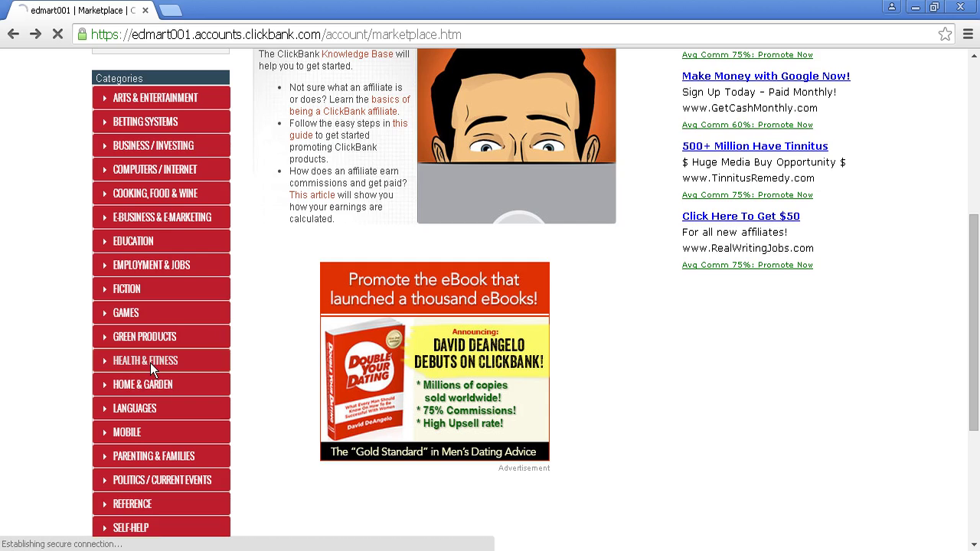Click the cartoon face video thumbnail

516,136
